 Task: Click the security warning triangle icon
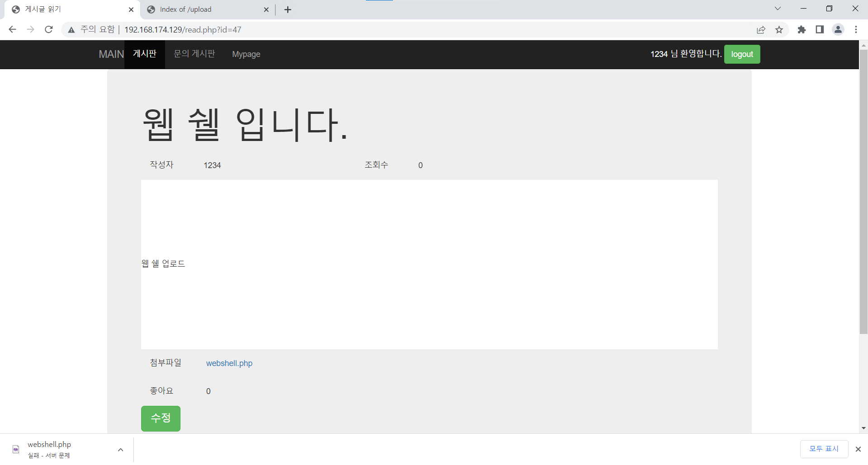point(71,30)
